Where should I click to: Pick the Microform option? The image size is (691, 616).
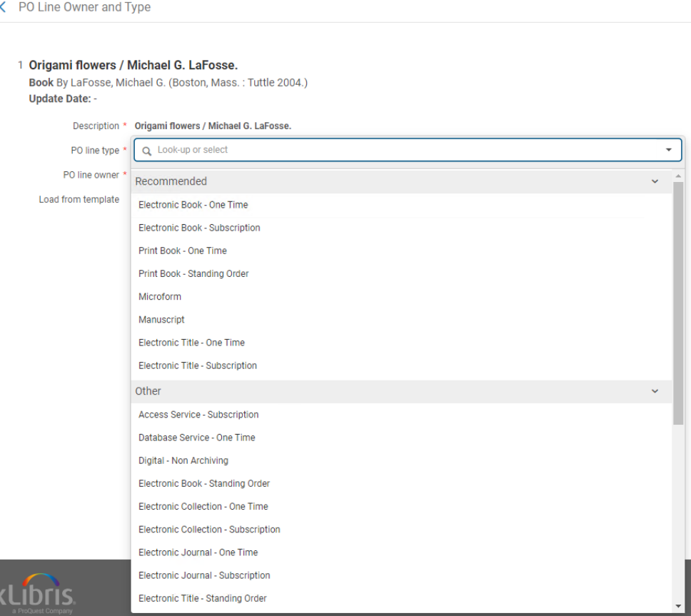click(401, 296)
